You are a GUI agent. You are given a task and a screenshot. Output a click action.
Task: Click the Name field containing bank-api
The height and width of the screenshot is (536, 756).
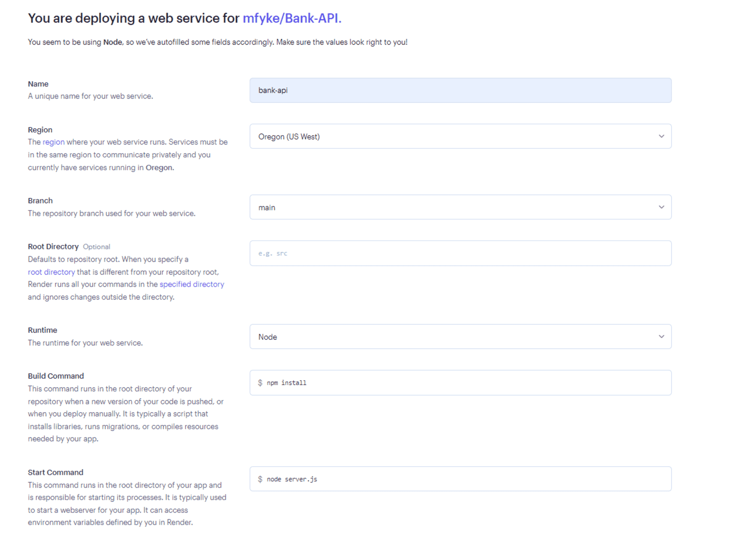(x=460, y=90)
